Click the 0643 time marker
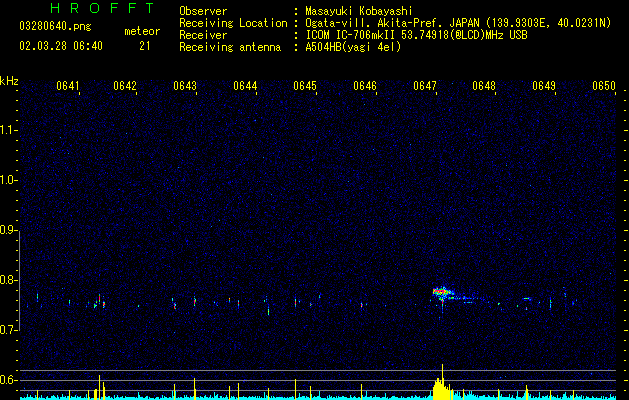The height and width of the screenshot is (400, 629). (185, 86)
